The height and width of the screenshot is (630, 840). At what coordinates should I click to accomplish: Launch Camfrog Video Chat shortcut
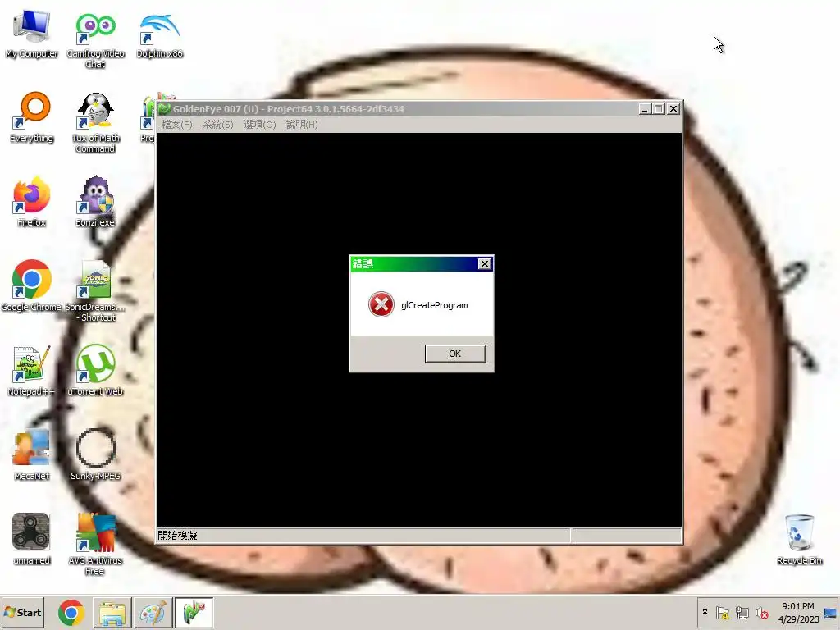95,39
